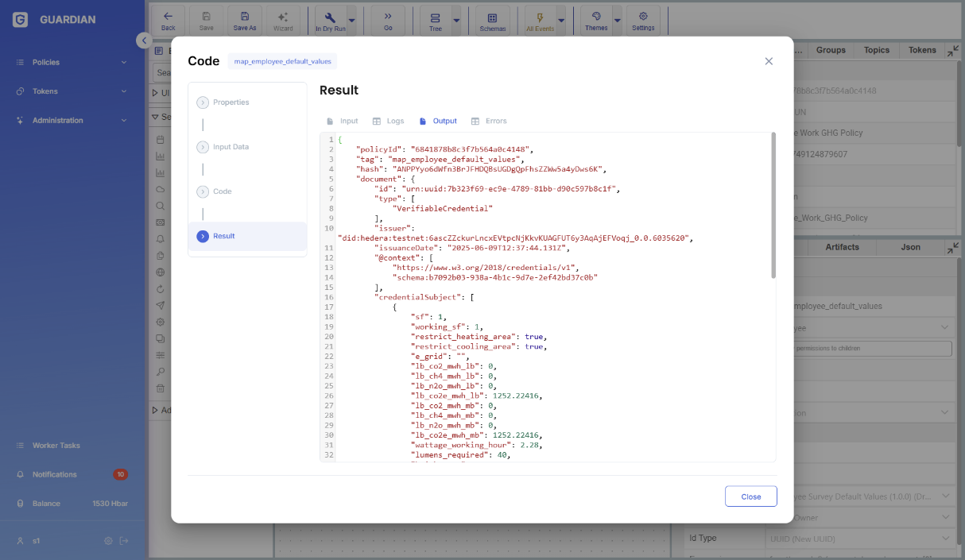Open Notifications in the sidebar
The height and width of the screenshot is (560, 965).
point(54,474)
